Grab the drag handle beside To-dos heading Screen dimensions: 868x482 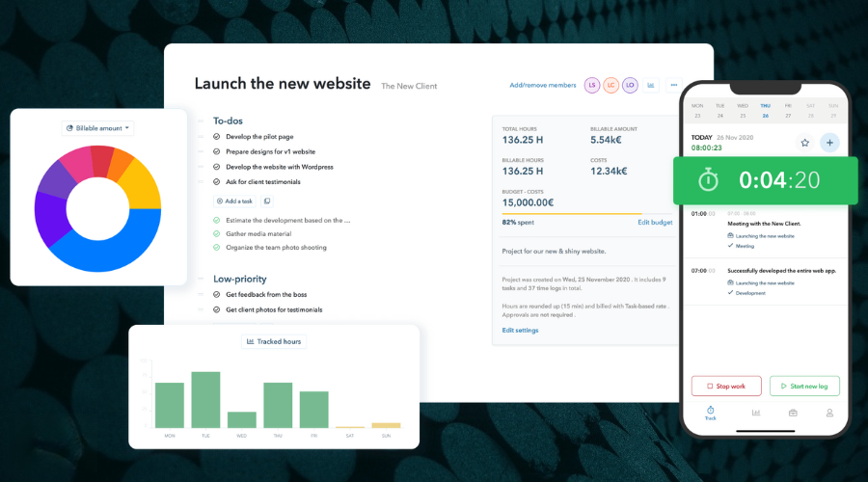201,121
